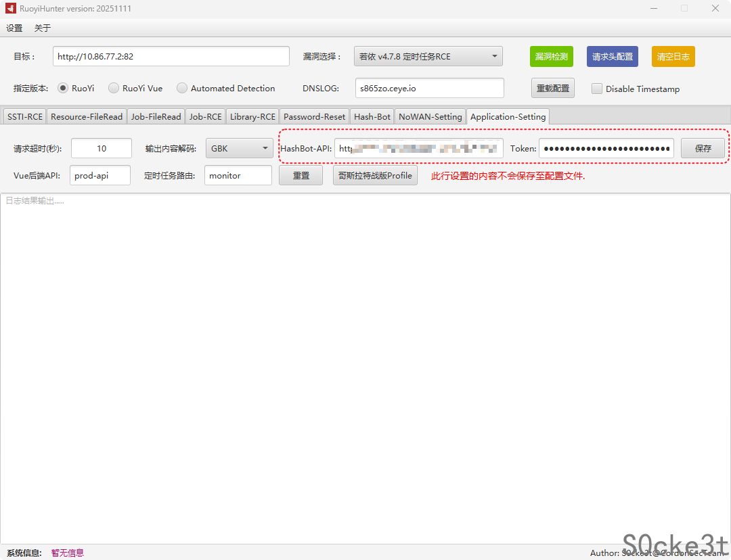
Task: Click the 暂无信息 status text
Action: pyautogui.click(x=68, y=553)
